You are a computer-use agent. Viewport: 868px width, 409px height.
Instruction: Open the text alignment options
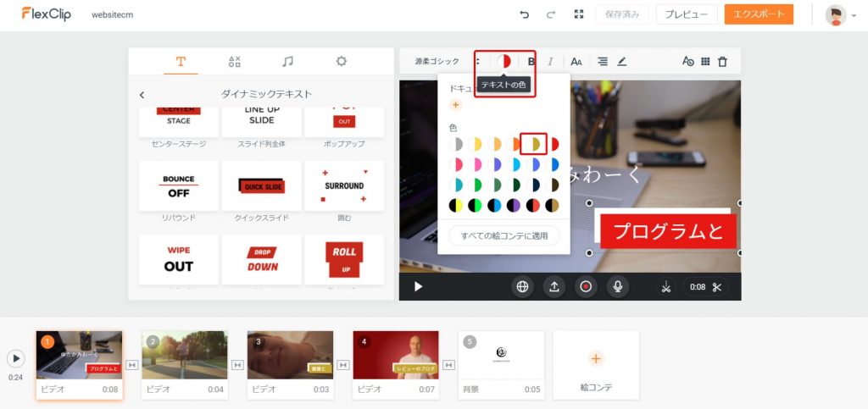[x=603, y=61]
